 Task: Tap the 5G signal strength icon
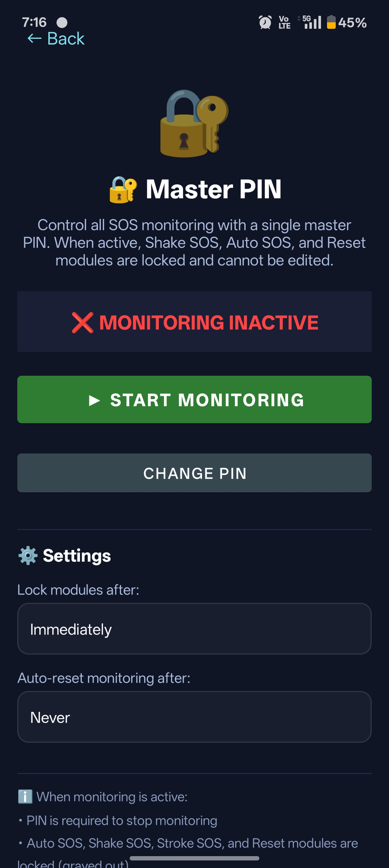coord(311,22)
